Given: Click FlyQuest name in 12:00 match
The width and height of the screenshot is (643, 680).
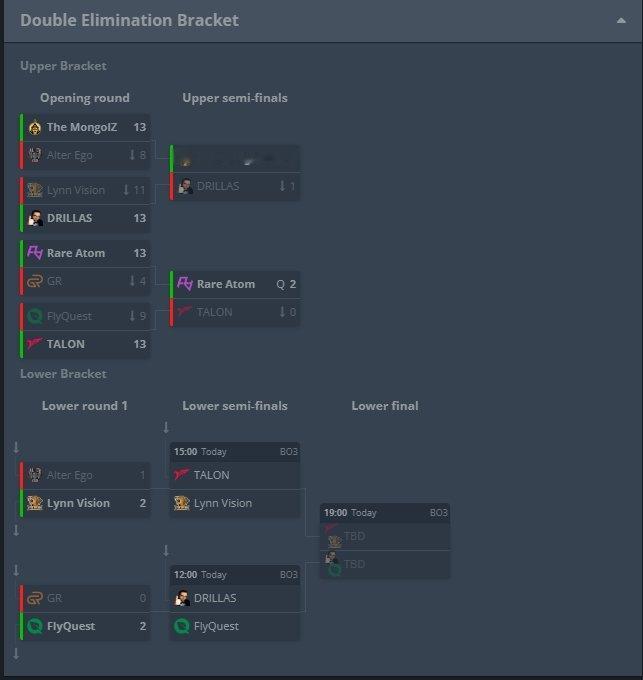Looking at the screenshot, I should (216, 626).
